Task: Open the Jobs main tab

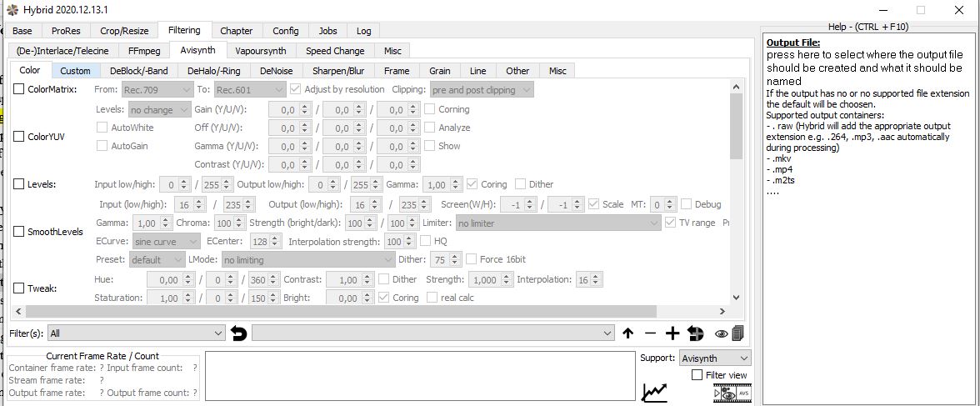Action: (327, 31)
